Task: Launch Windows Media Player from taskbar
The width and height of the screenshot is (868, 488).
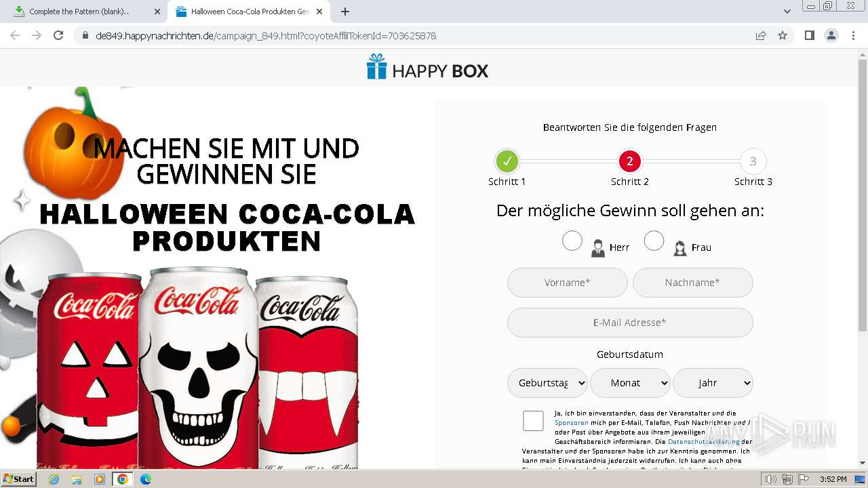Action: (x=100, y=479)
